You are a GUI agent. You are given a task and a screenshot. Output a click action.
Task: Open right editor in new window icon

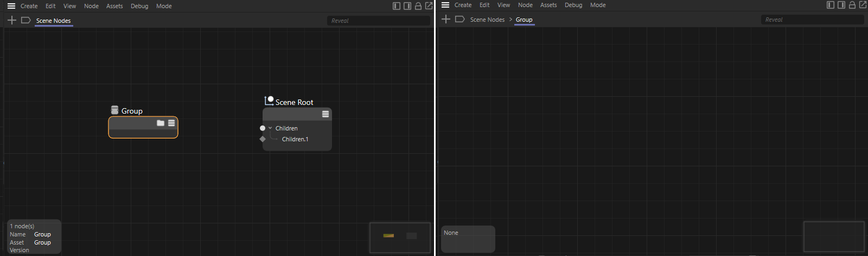[x=863, y=5]
